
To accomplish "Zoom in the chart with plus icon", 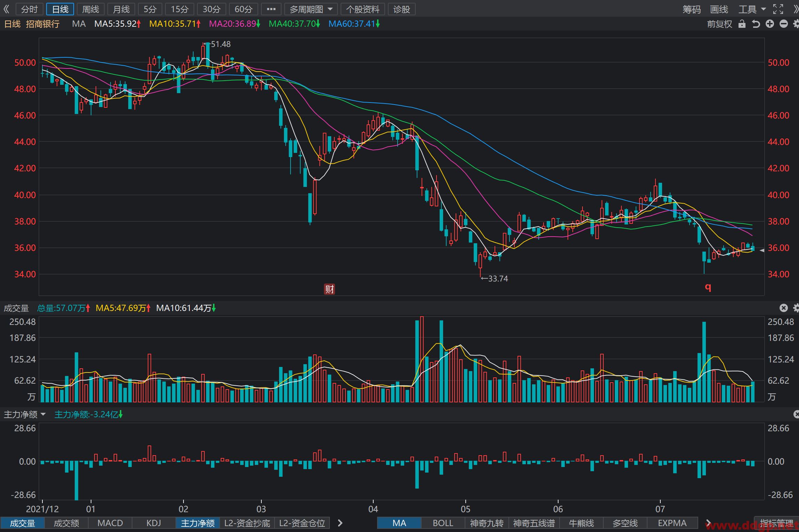I will [x=770, y=24].
